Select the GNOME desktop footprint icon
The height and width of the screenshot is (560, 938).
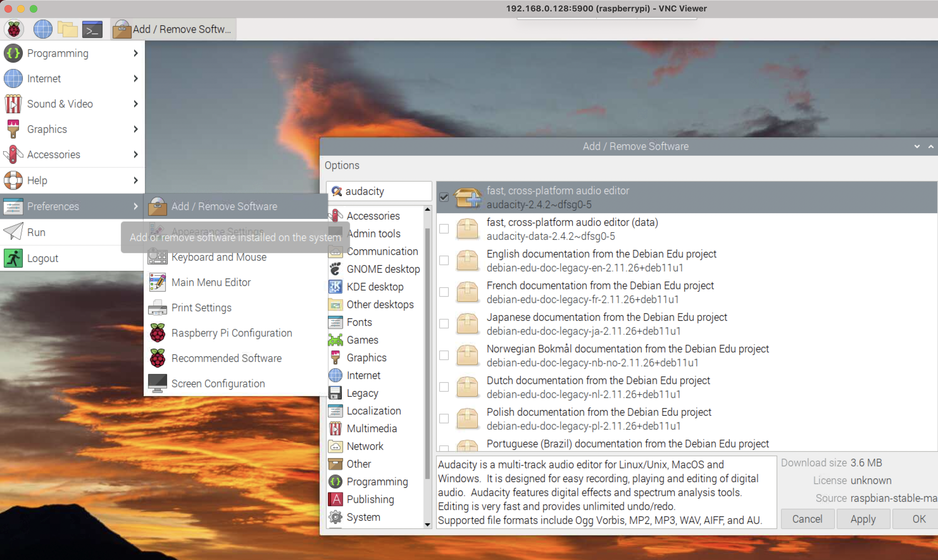(x=335, y=269)
